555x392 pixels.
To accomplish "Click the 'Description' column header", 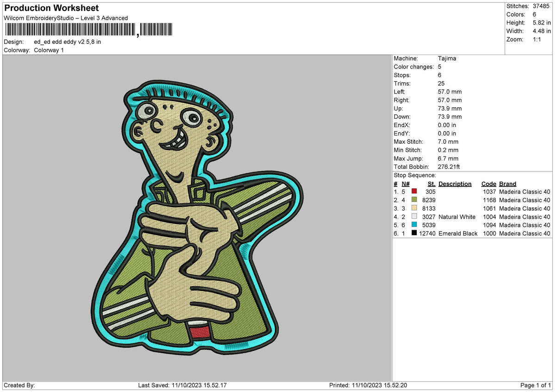I will tap(455, 184).
